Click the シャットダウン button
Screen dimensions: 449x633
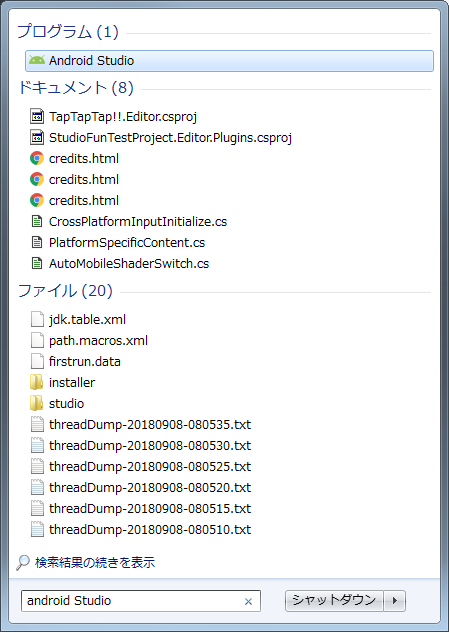pos(334,601)
